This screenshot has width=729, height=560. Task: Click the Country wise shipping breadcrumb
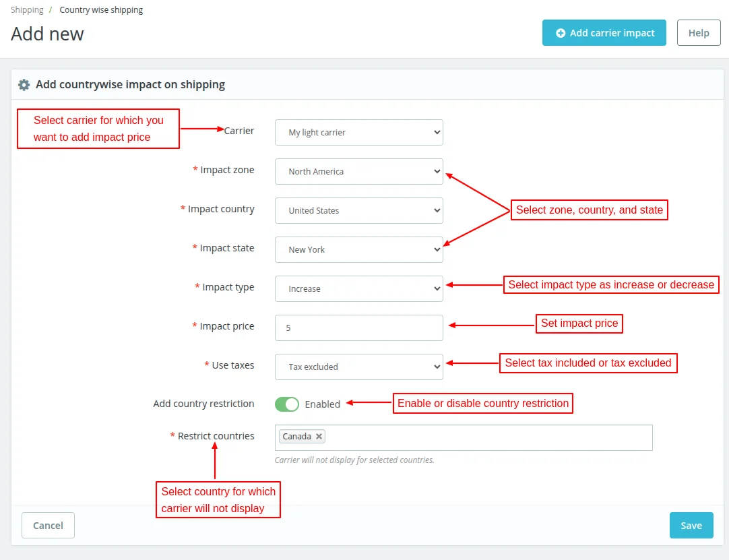[x=101, y=10]
